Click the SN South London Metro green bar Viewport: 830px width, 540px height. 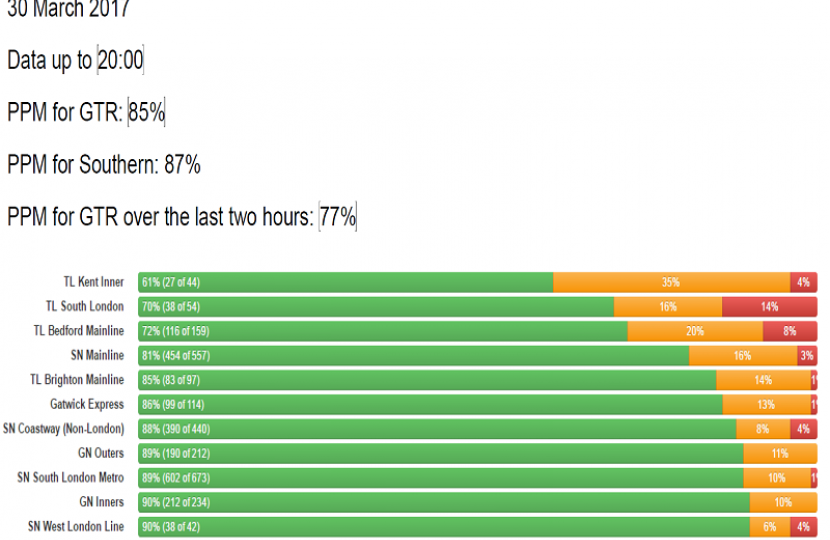click(x=441, y=478)
